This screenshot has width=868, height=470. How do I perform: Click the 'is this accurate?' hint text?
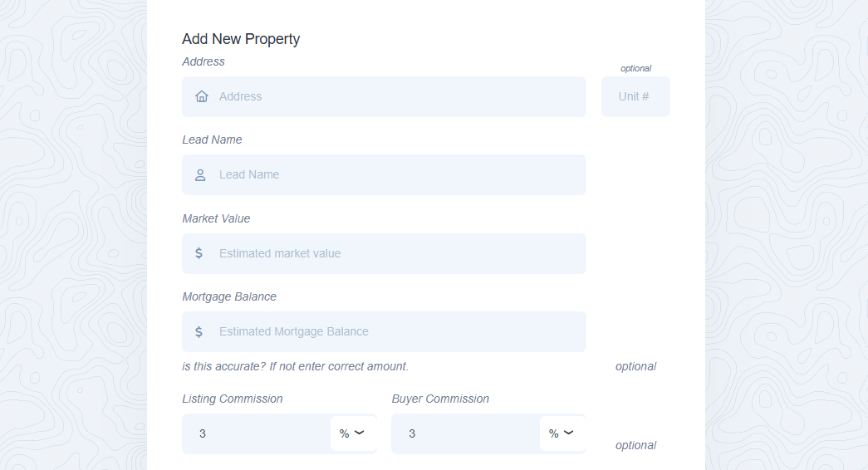coord(295,366)
